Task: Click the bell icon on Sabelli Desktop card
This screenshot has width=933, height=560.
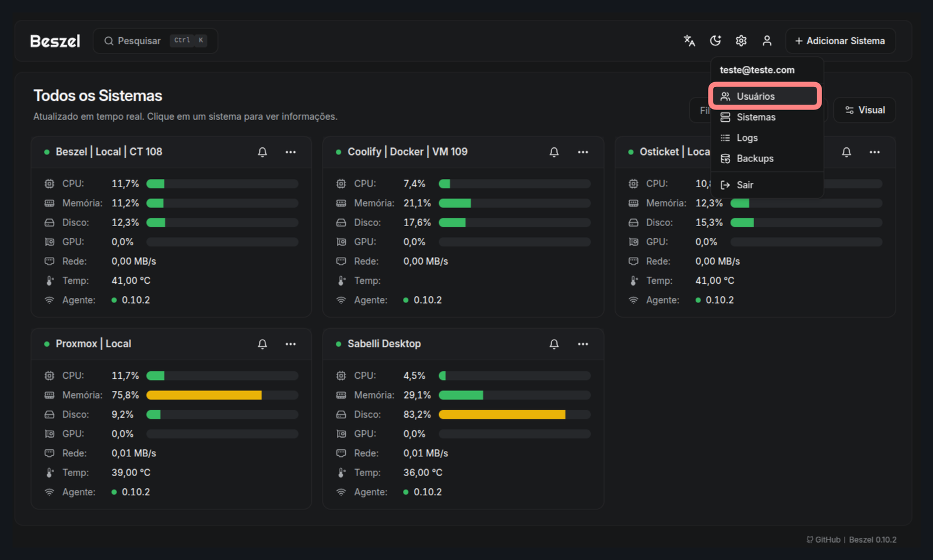Action: tap(554, 344)
